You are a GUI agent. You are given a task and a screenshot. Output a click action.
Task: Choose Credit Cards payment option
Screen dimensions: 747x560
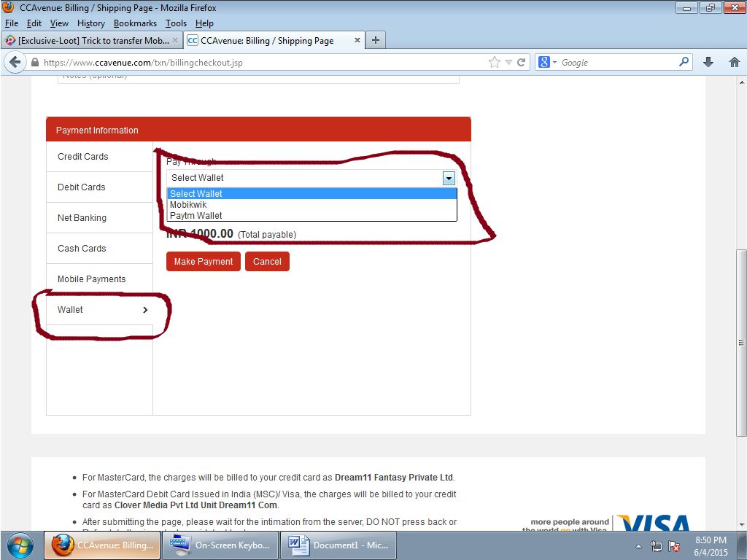(99, 157)
